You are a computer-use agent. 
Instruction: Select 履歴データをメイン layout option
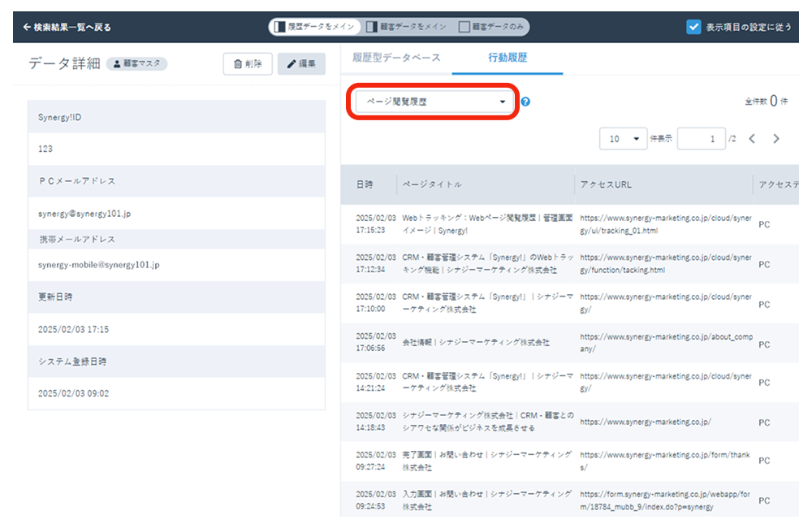pos(315,27)
